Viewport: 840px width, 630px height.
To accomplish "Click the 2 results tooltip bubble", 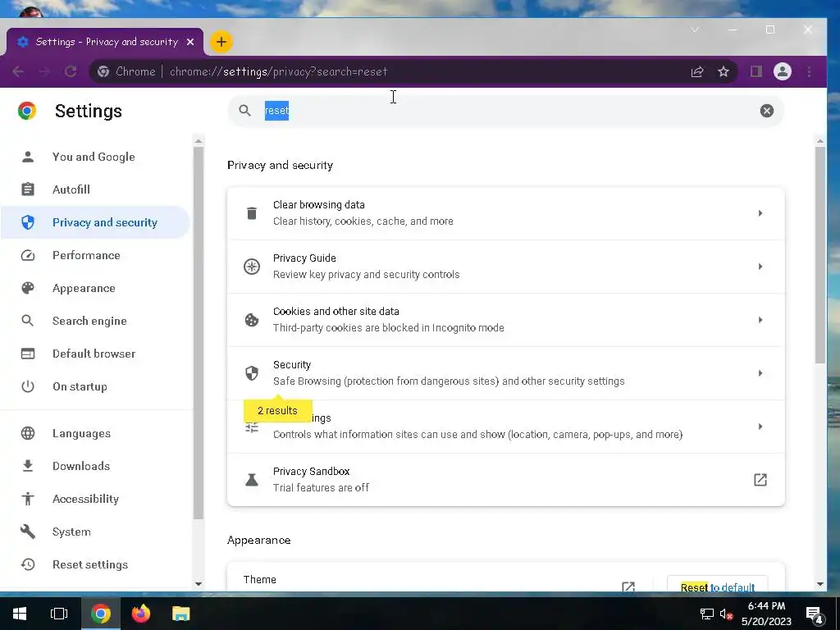I will (x=277, y=410).
